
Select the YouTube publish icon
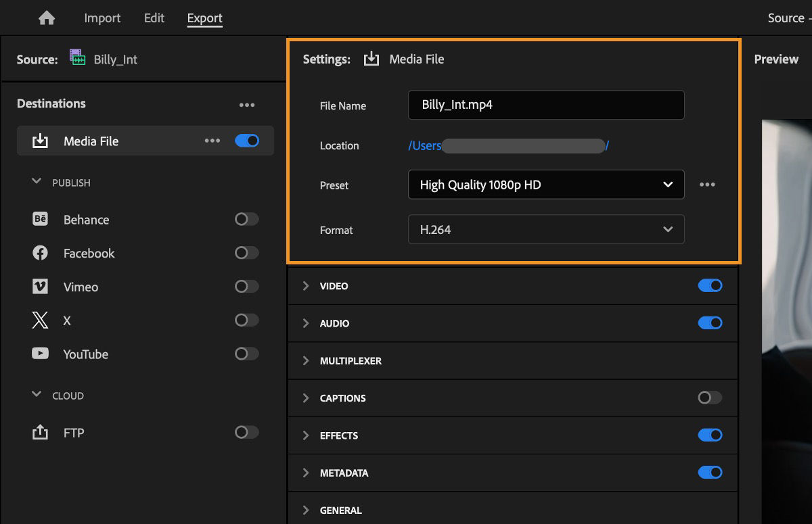pos(41,354)
